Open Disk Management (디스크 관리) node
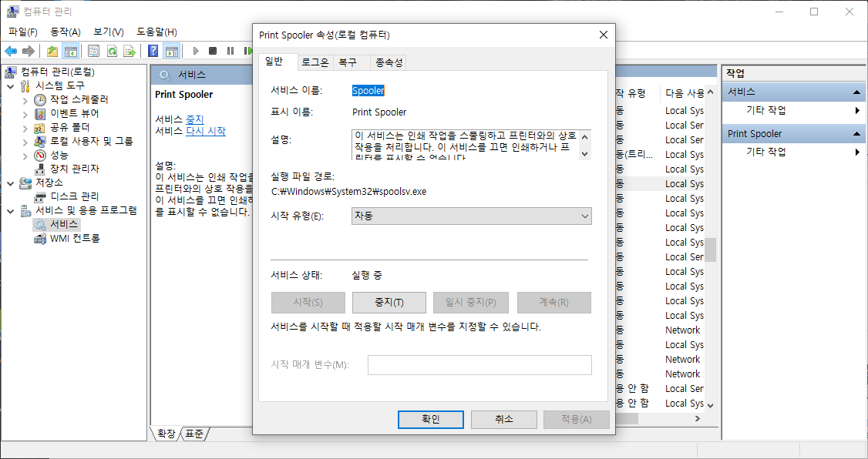This screenshot has height=459, width=868. click(x=75, y=196)
